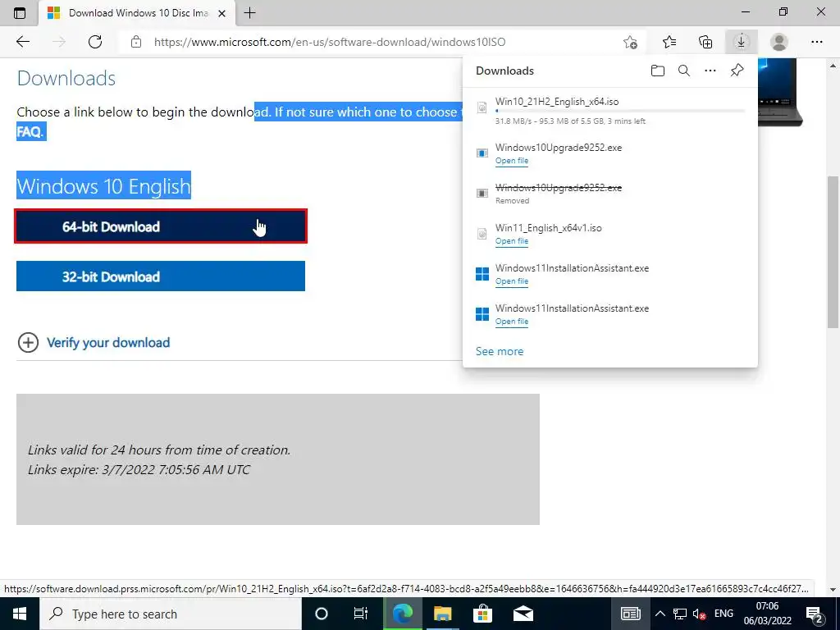Toggle the Downloads toolbar button
The height and width of the screenshot is (630, 840).
pyautogui.click(x=742, y=42)
